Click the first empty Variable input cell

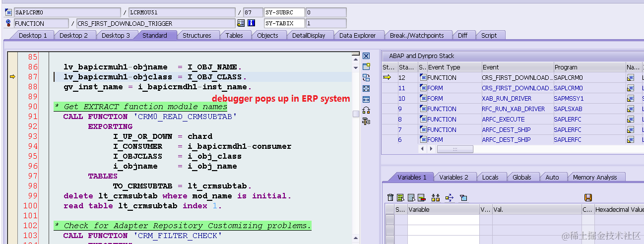coord(444,220)
